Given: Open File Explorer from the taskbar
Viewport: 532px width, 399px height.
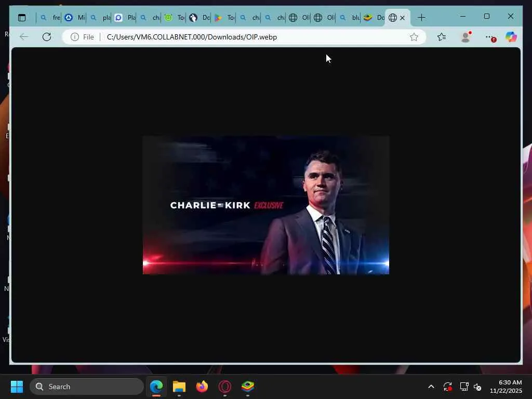Looking at the screenshot, I should click(x=179, y=387).
